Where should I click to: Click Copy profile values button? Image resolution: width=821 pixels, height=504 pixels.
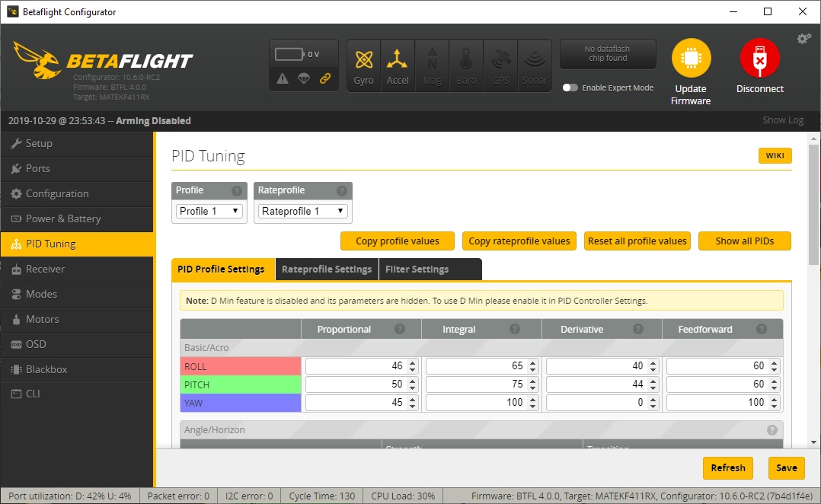[x=398, y=241]
